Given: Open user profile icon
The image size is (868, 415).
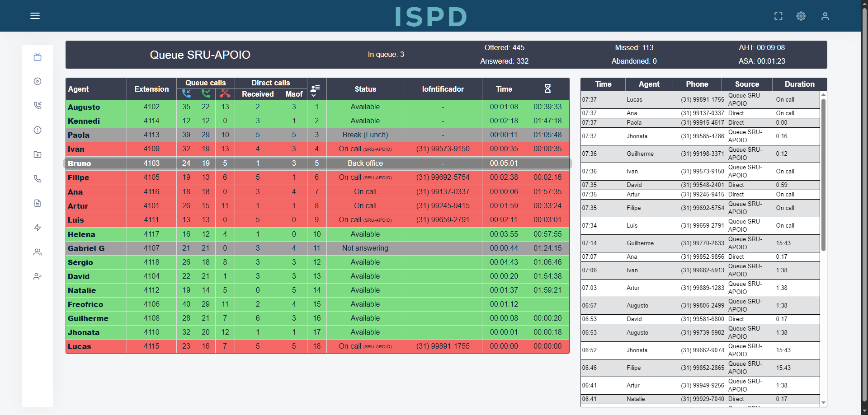Looking at the screenshot, I should [825, 16].
